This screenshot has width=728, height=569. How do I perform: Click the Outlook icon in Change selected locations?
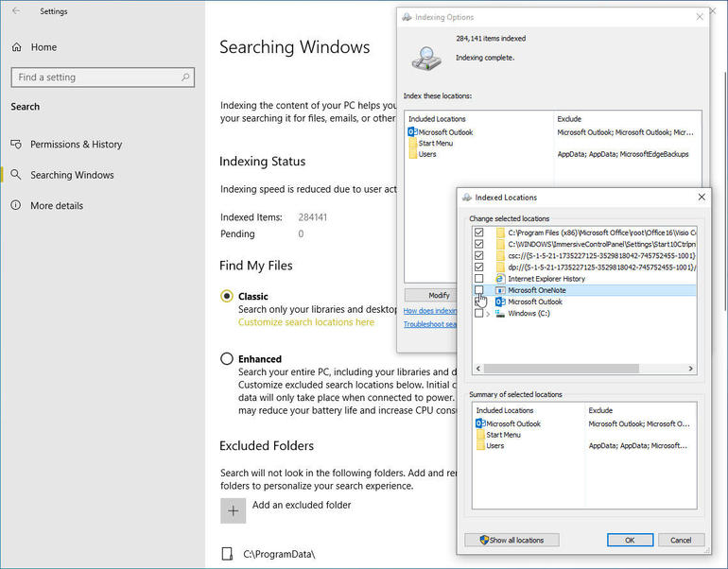pyautogui.click(x=500, y=302)
